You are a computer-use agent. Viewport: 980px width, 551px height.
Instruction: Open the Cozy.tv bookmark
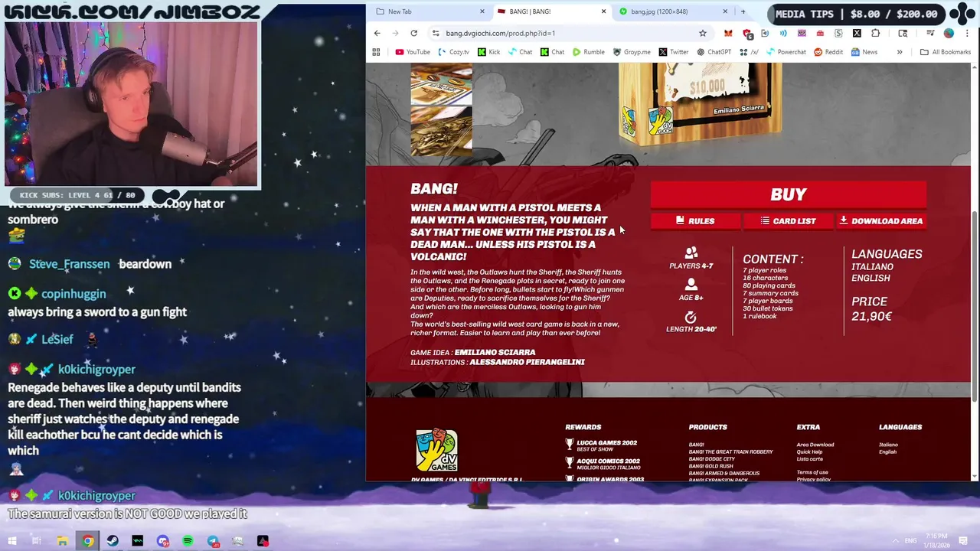click(454, 52)
